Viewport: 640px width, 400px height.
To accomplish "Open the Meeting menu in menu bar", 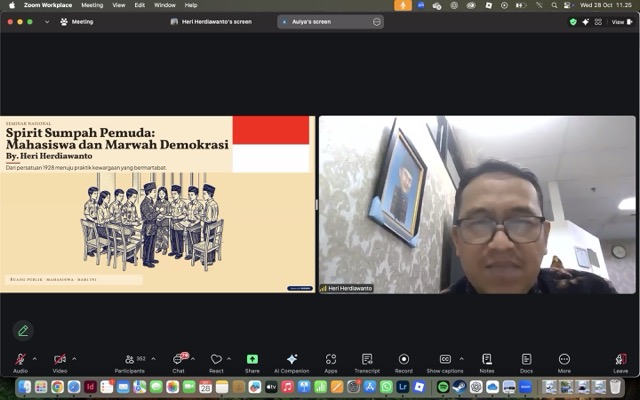I will click(92, 5).
